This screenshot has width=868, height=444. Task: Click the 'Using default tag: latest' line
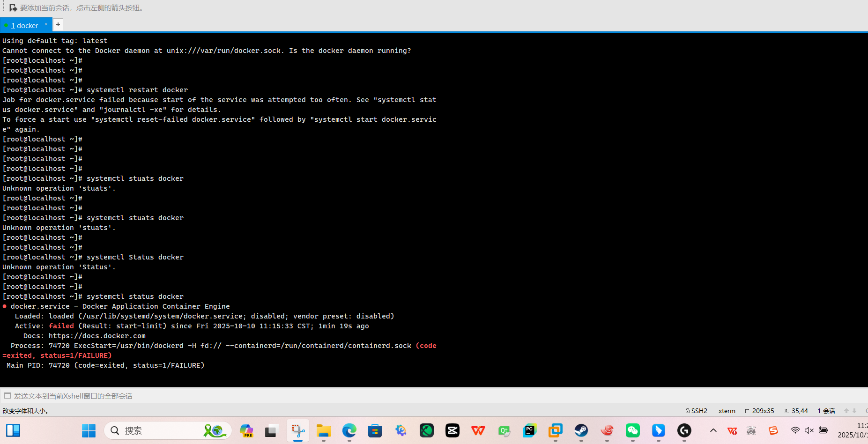(x=55, y=41)
